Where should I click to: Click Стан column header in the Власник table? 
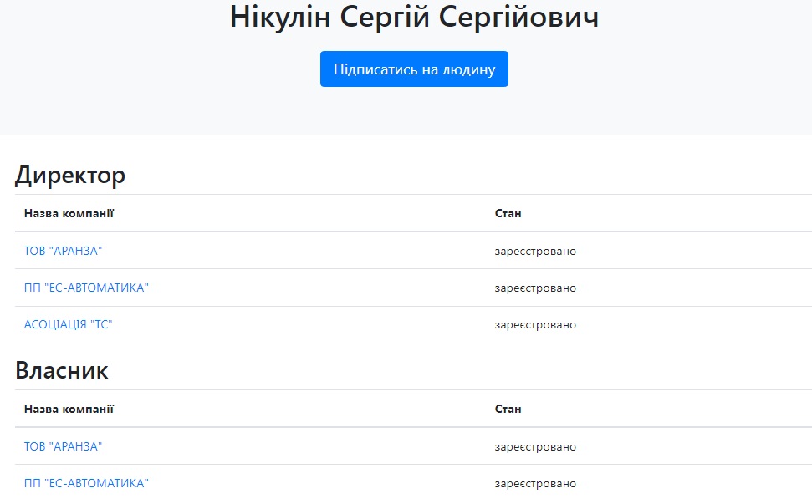pyautogui.click(x=508, y=410)
